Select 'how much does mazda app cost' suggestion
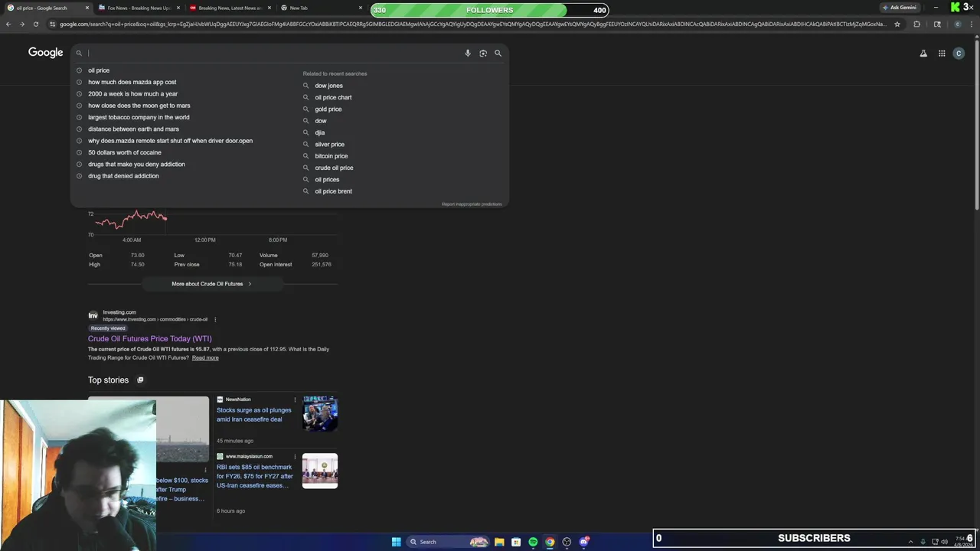This screenshot has height=551, width=980. pos(132,82)
